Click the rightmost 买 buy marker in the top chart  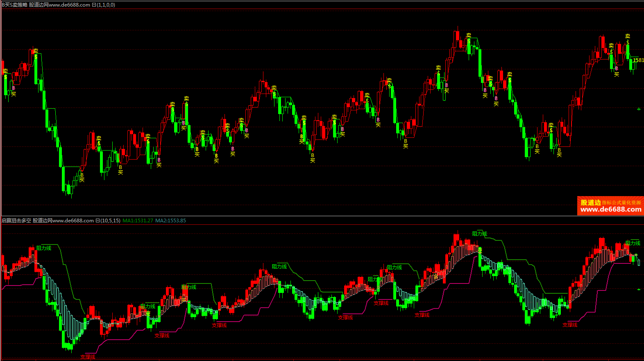pos(617,74)
